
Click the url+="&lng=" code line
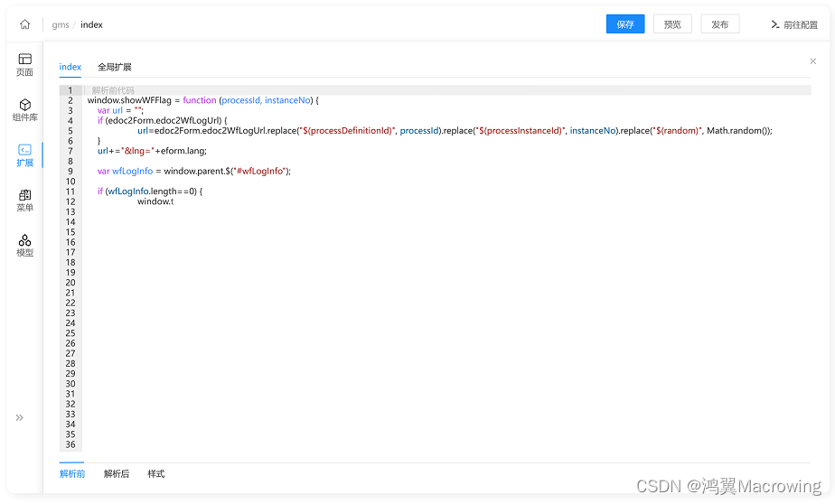click(152, 151)
